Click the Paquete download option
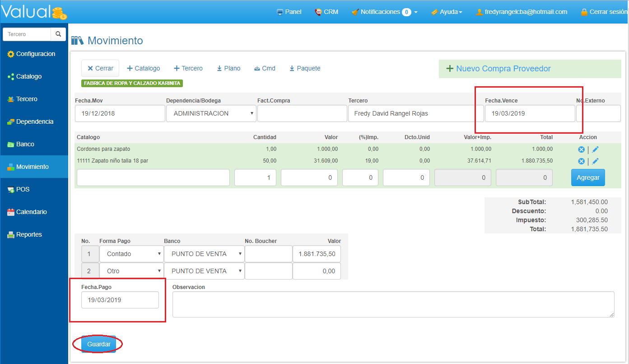 point(305,68)
